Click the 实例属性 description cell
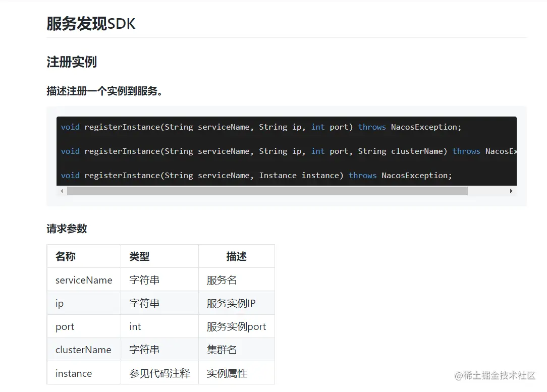 pyautogui.click(x=237, y=373)
